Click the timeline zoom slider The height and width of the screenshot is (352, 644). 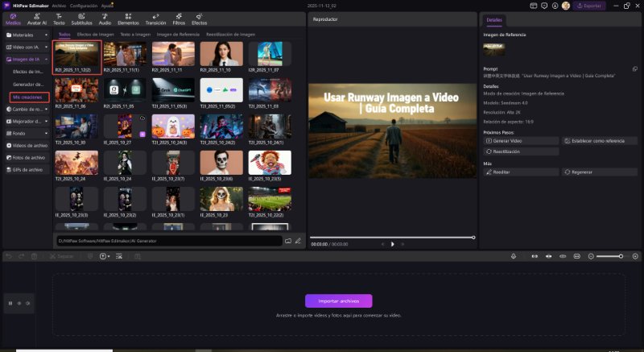point(610,256)
